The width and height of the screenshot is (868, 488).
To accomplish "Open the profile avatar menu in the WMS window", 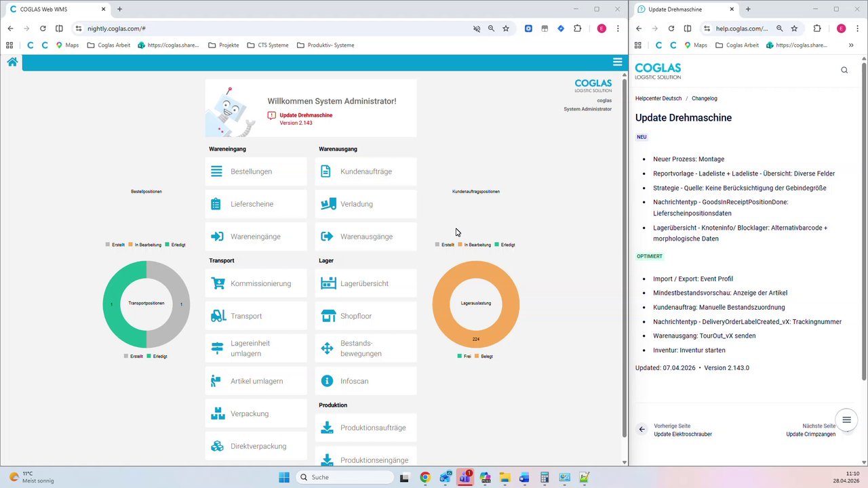I will click(601, 28).
